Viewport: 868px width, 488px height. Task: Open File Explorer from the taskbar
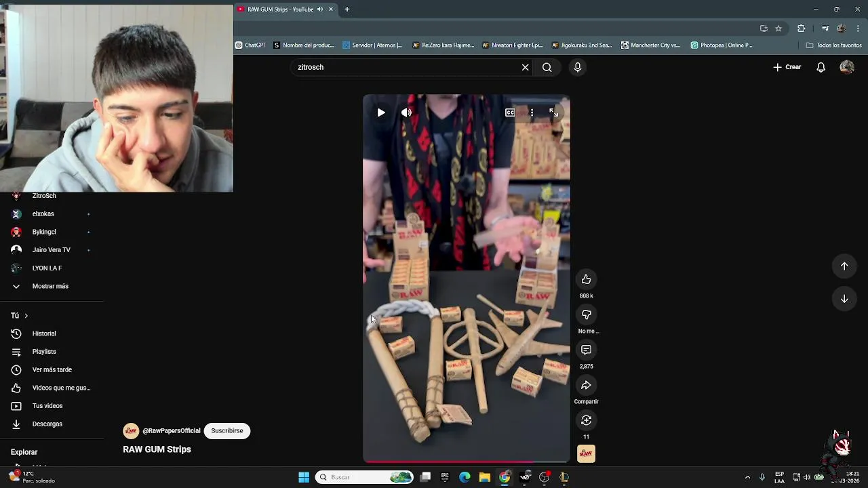pos(484,477)
